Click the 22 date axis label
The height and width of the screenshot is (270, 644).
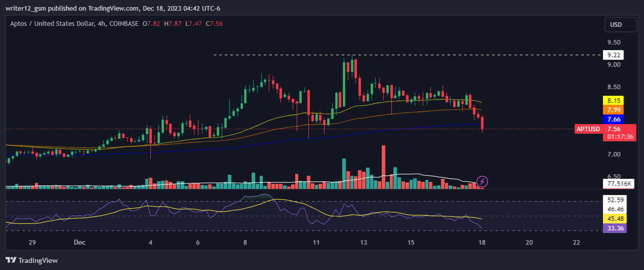click(x=576, y=243)
